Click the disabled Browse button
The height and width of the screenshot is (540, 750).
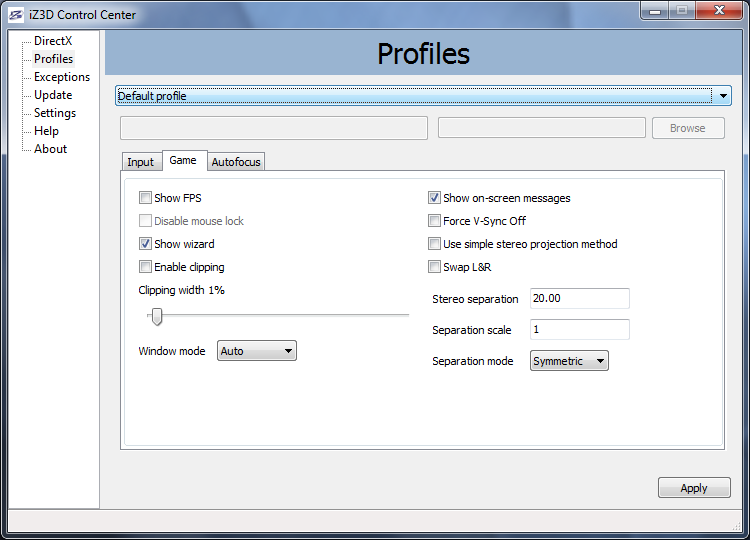click(x=688, y=128)
